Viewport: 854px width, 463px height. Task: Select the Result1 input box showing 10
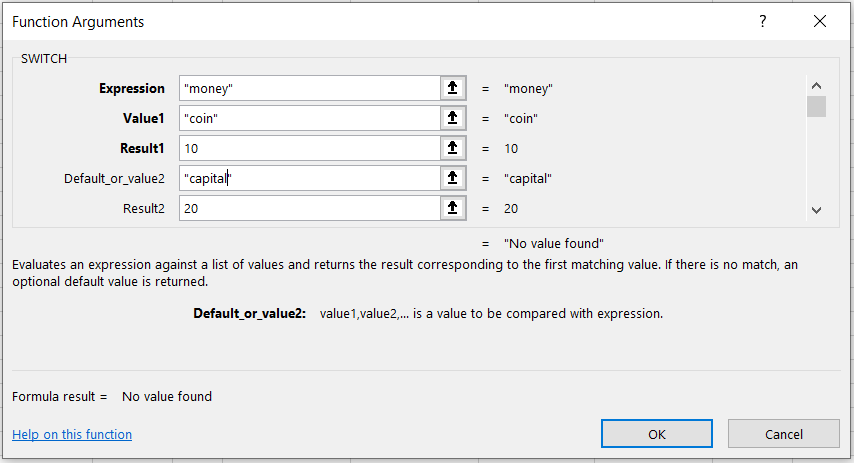(x=309, y=148)
